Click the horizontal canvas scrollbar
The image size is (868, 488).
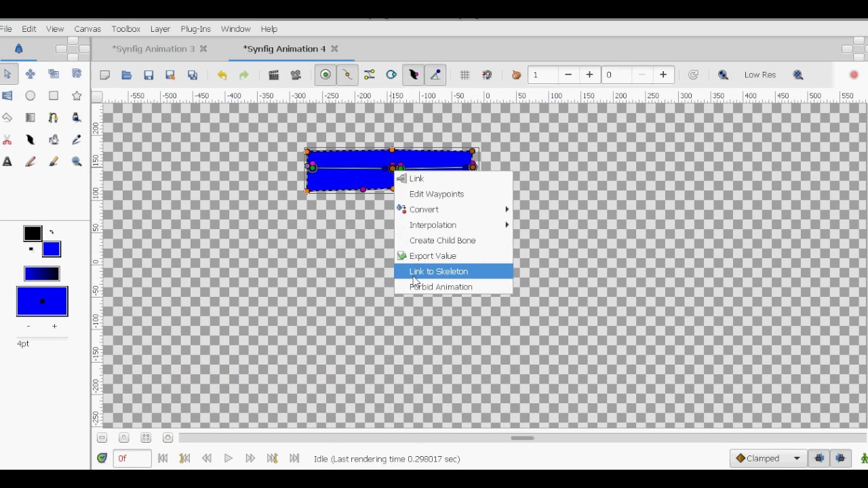[522, 438]
